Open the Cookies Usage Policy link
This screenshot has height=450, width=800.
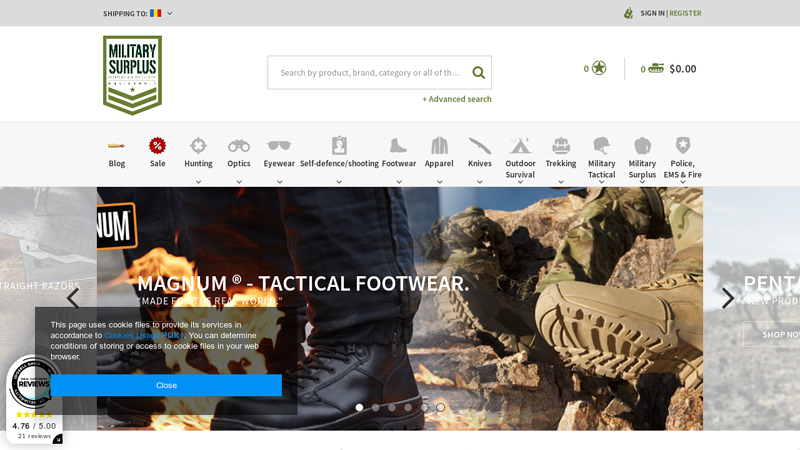pos(144,335)
